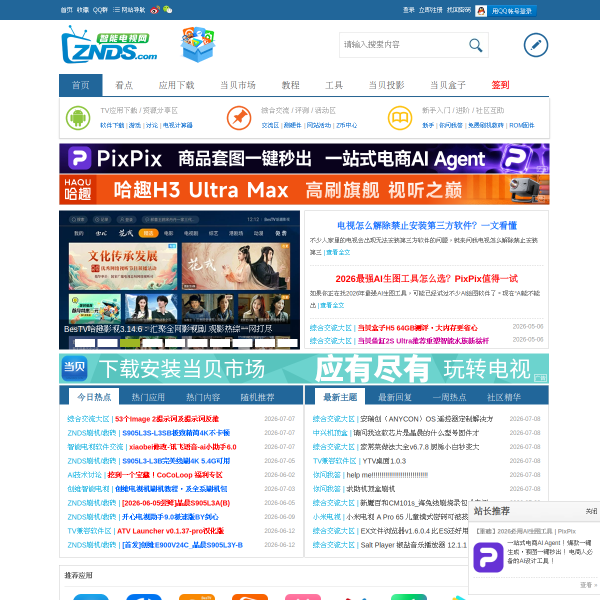Switch to the 热门应用 tab
The height and width of the screenshot is (600, 600).
pyautogui.click(x=148, y=397)
